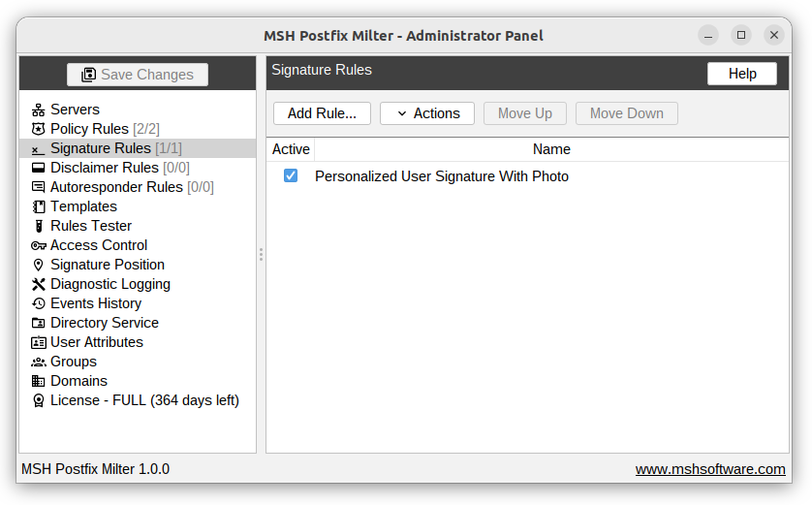Select Domains in the sidebar
812x505 pixels.
[78, 381]
